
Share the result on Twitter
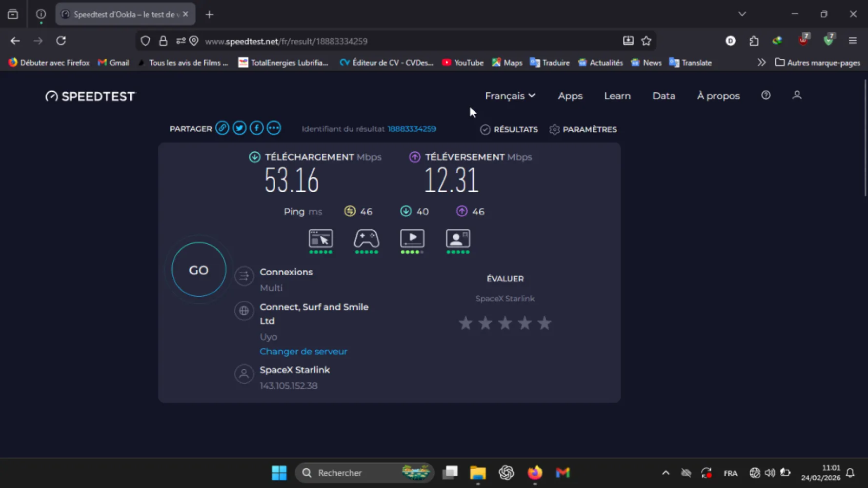239,128
